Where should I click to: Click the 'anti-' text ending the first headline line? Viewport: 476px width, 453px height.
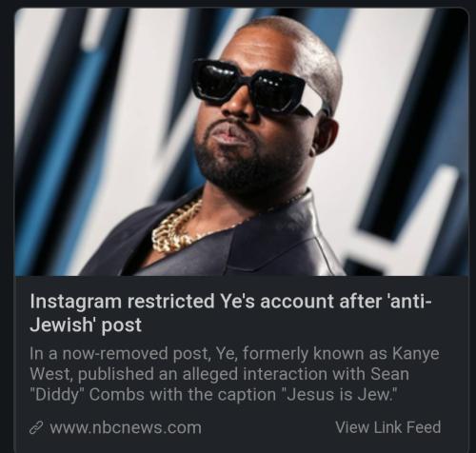pyautogui.click(x=409, y=301)
